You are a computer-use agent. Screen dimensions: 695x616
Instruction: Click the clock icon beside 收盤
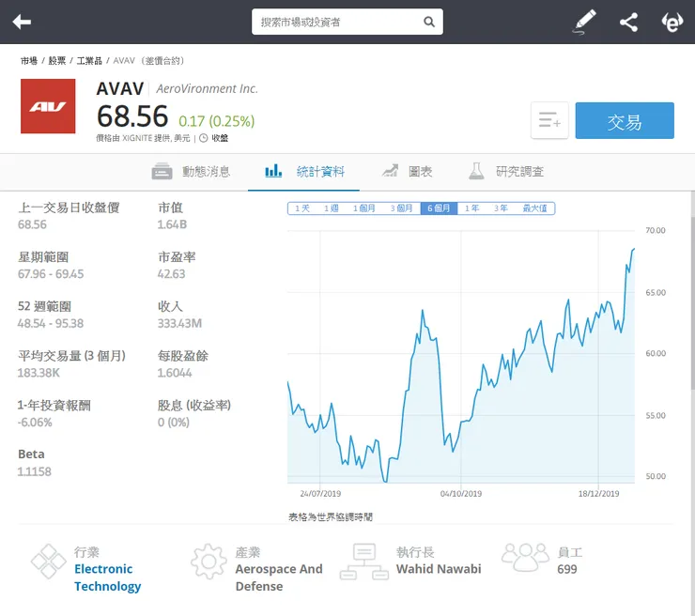[204, 138]
